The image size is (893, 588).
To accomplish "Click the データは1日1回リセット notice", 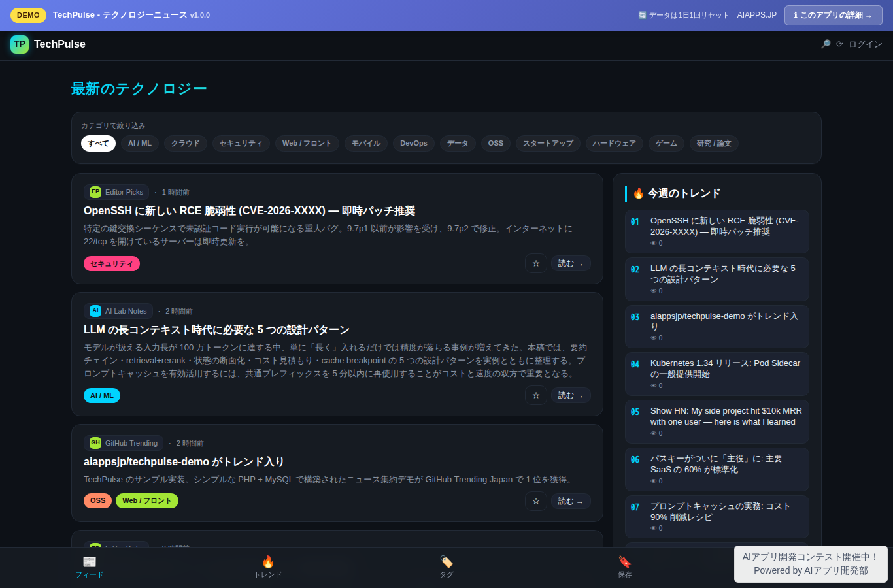I will [x=683, y=15].
